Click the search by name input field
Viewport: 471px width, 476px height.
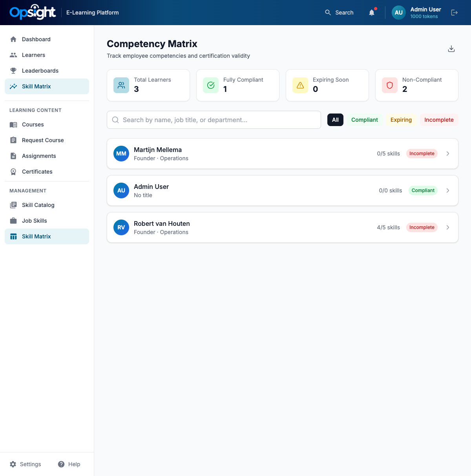[x=214, y=120]
